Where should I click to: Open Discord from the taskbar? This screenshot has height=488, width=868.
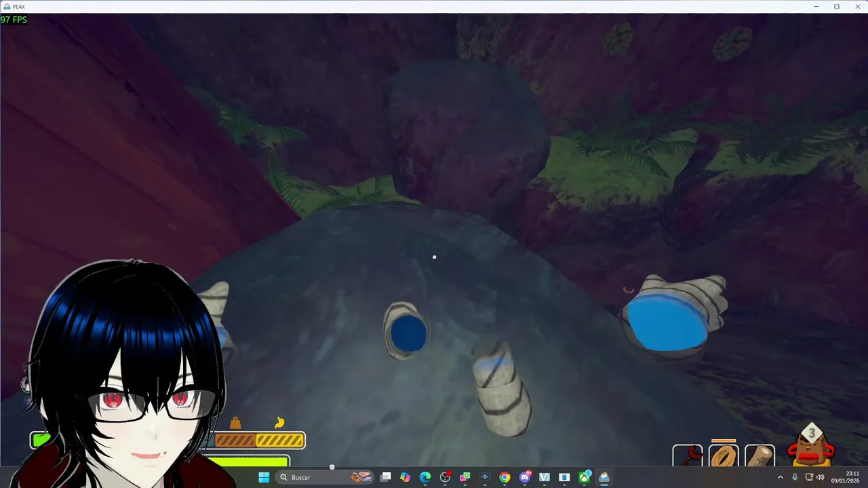[x=524, y=477]
